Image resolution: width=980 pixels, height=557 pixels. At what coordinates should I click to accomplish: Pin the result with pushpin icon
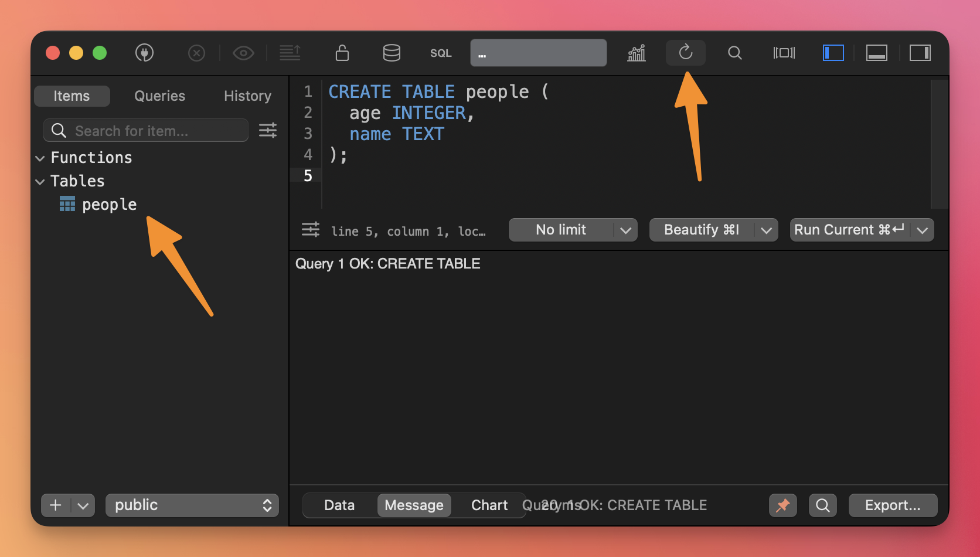[782, 505]
